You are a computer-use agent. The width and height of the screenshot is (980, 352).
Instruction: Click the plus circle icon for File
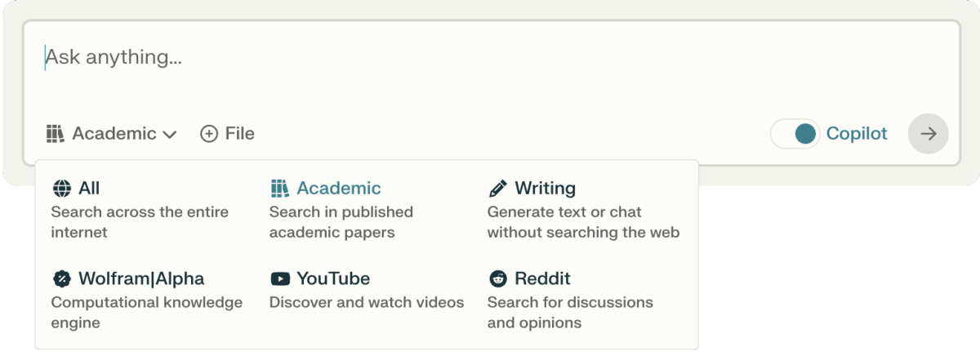point(209,134)
